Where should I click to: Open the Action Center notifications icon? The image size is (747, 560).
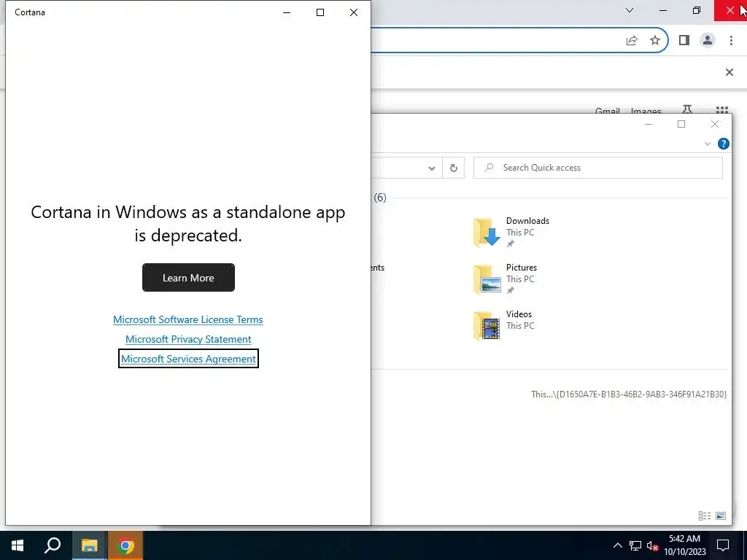click(723, 545)
